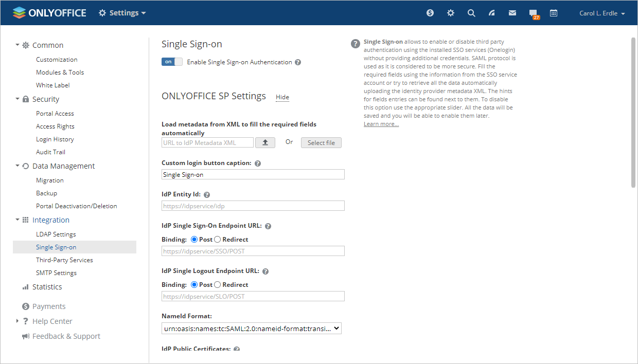Open Modules & Tools settings
638x364 pixels.
(60, 72)
